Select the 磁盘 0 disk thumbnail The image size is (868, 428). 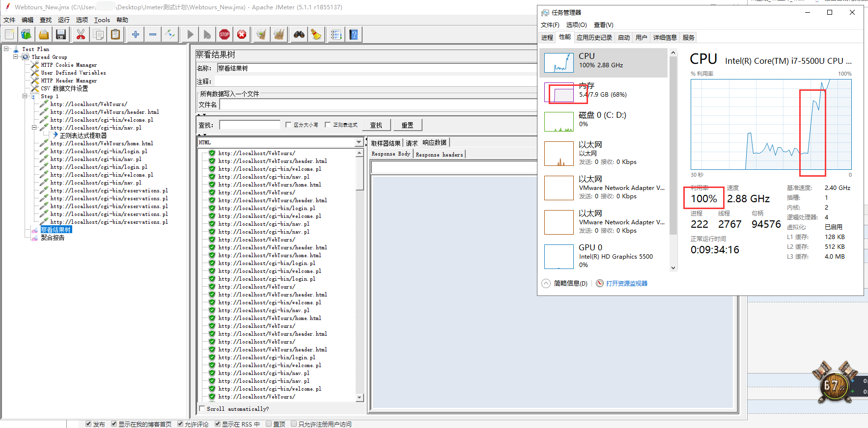point(559,122)
